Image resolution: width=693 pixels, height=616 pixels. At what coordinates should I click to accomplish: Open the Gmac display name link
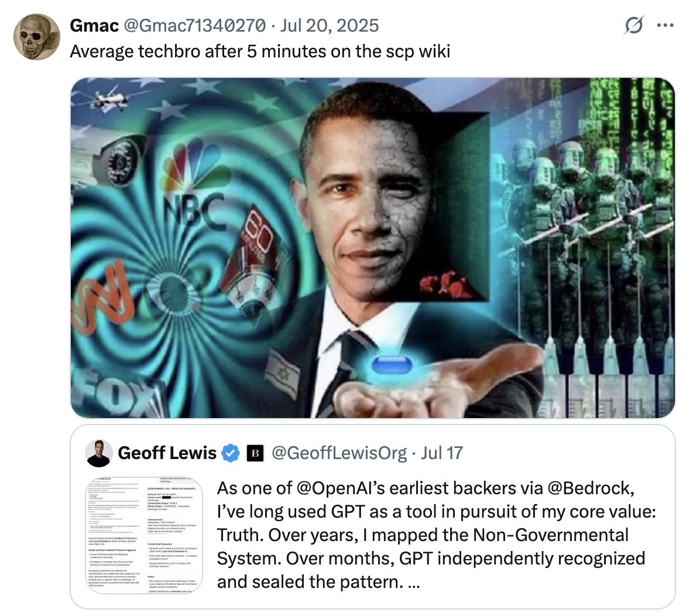pyautogui.click(x=94, y=26)
